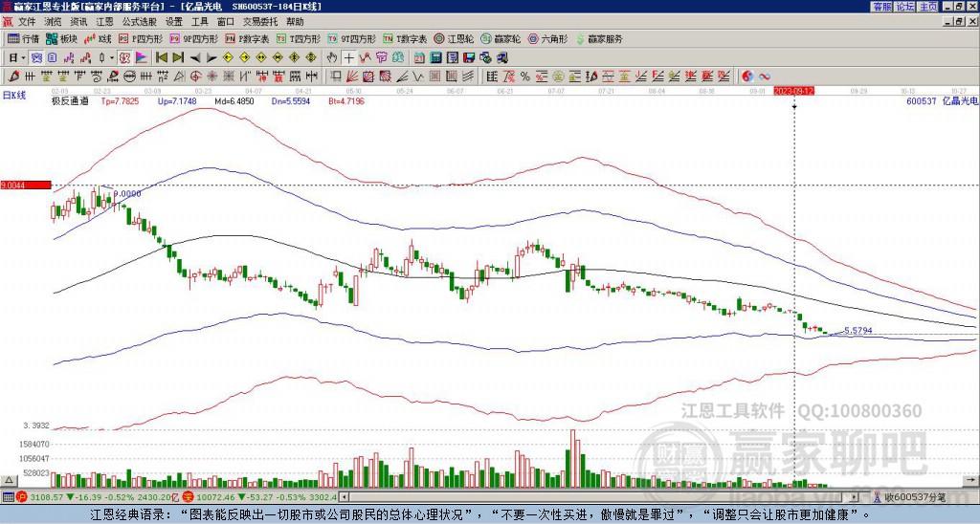This screenshot has height=524, width=980.
Task: Click the scrollbar right arrow
Action: 854,497
